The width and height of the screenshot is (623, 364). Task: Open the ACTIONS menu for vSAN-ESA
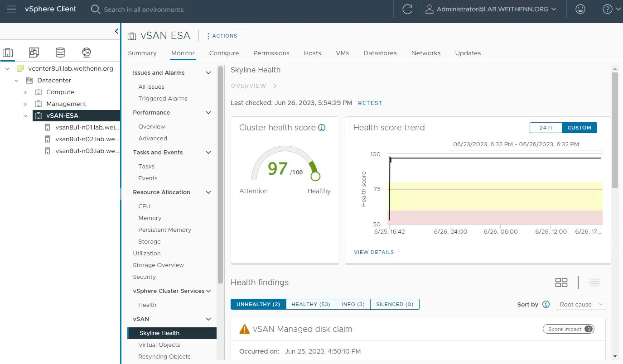[x=222, y=36]
